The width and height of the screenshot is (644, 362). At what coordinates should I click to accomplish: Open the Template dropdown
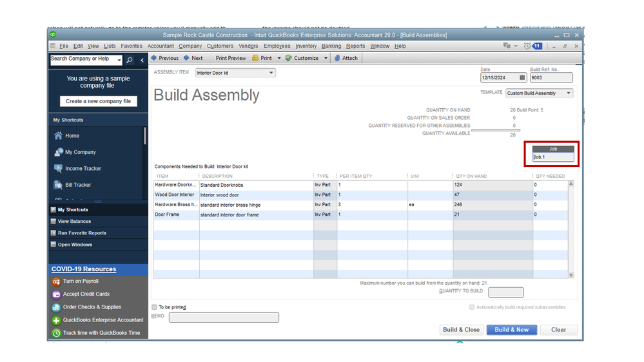(569, 93)
